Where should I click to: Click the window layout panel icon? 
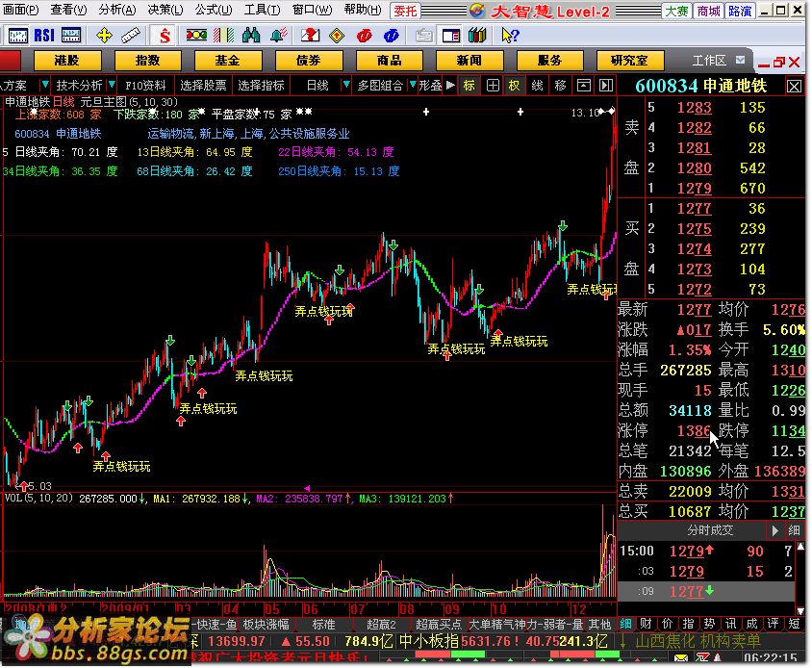tap(451, 36)
